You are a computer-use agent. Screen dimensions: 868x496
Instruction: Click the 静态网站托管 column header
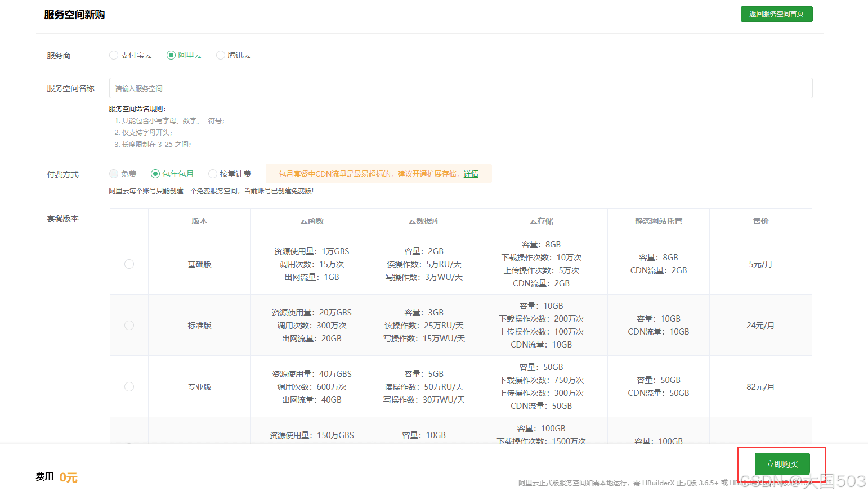click(659, 221)
